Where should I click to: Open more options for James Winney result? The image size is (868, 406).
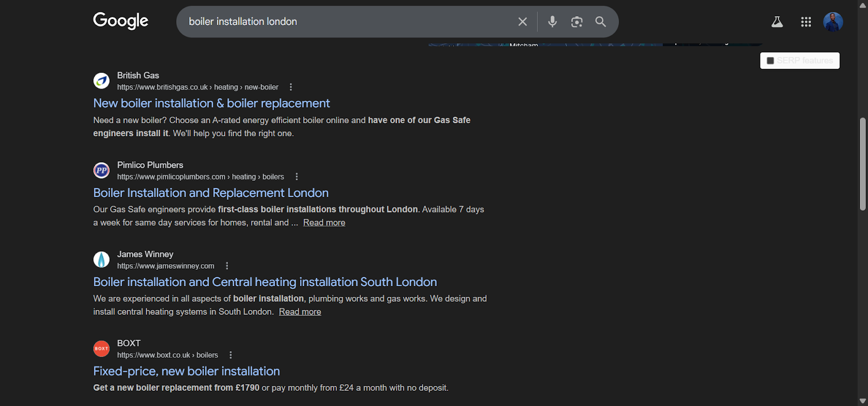(227, 266)
